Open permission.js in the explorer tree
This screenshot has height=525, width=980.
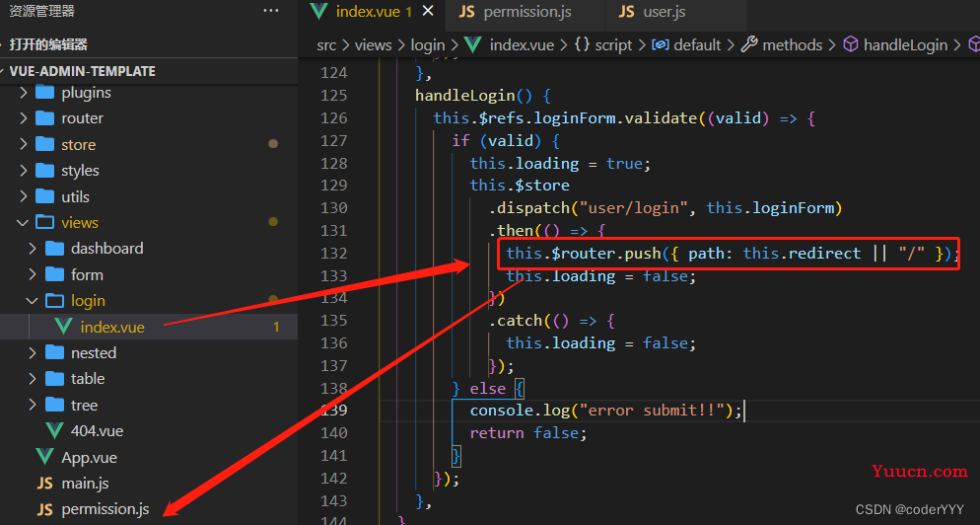[105, 510]
